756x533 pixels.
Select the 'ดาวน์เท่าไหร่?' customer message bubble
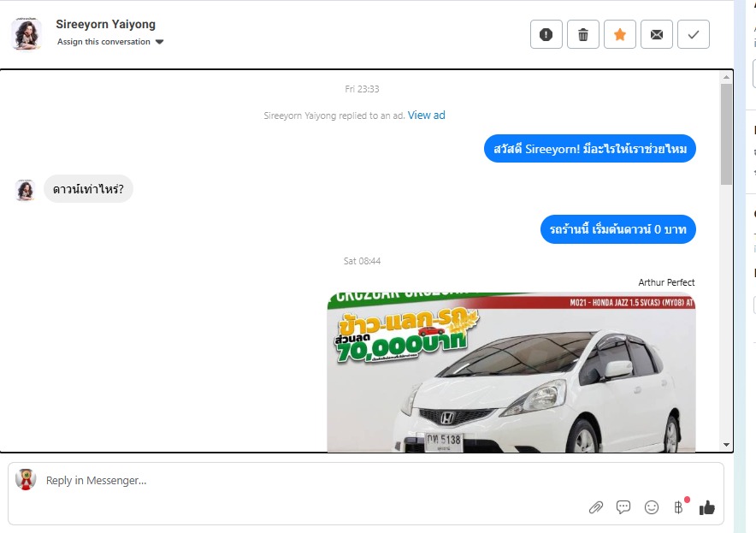(88, 188)
